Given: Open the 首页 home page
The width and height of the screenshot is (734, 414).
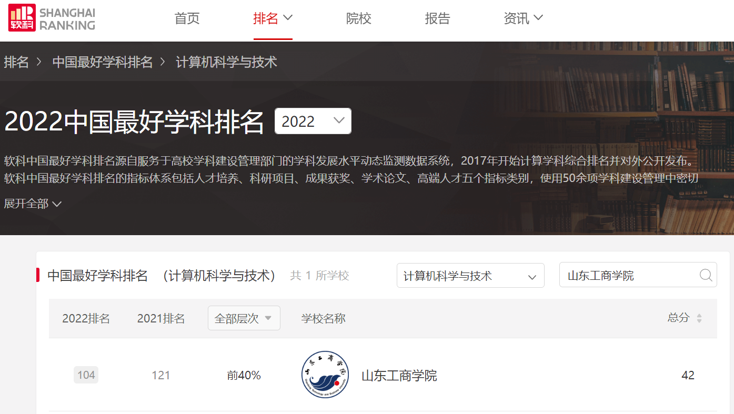Looking at the screenshot, I should (187, 18).
